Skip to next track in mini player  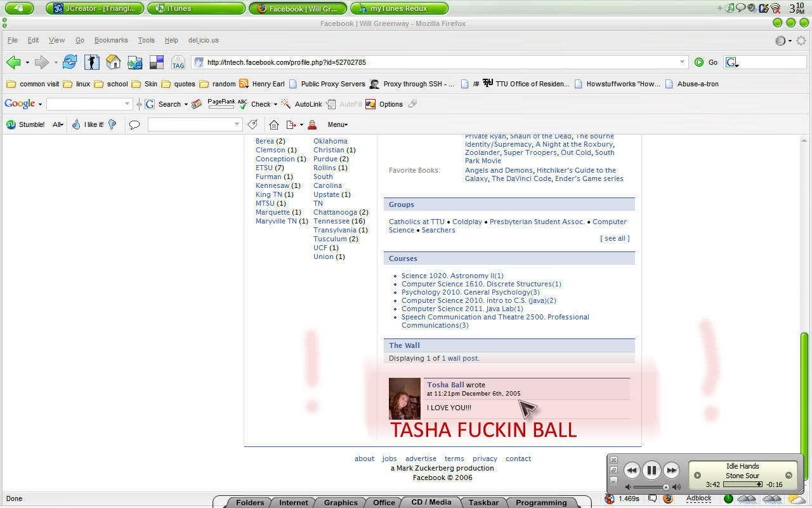click(x=671, y=471)
